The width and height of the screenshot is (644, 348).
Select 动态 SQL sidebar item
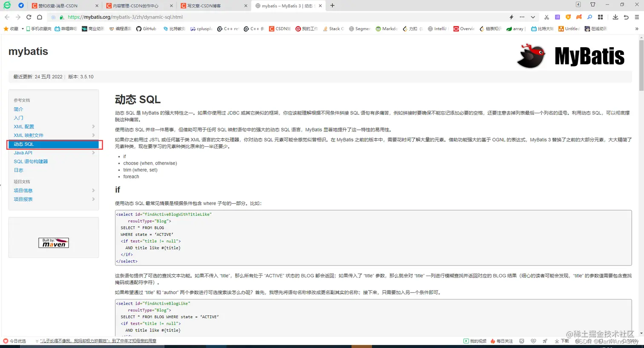[x=54, y=144]
